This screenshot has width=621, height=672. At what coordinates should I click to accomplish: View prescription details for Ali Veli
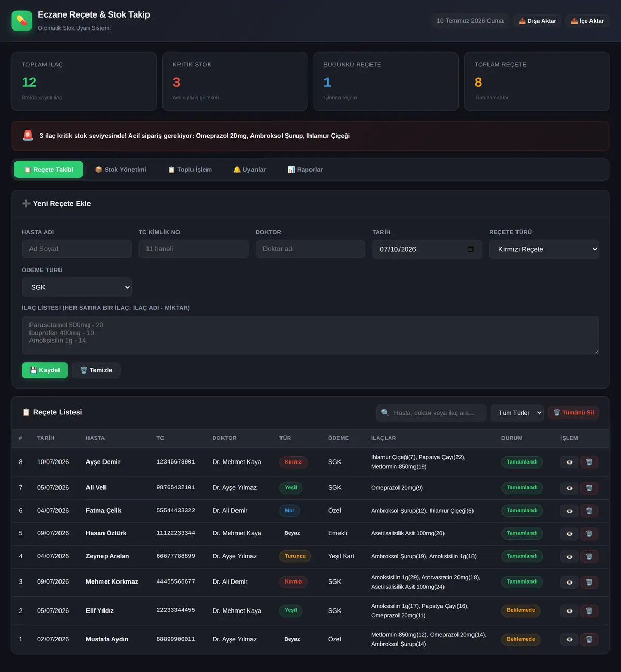[569, 488]
